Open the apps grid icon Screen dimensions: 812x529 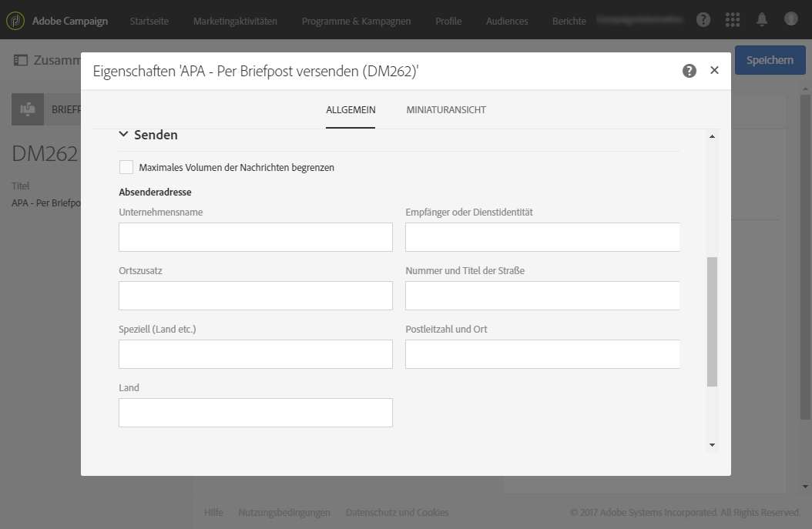pyautogui.click(x=733, y=20)
